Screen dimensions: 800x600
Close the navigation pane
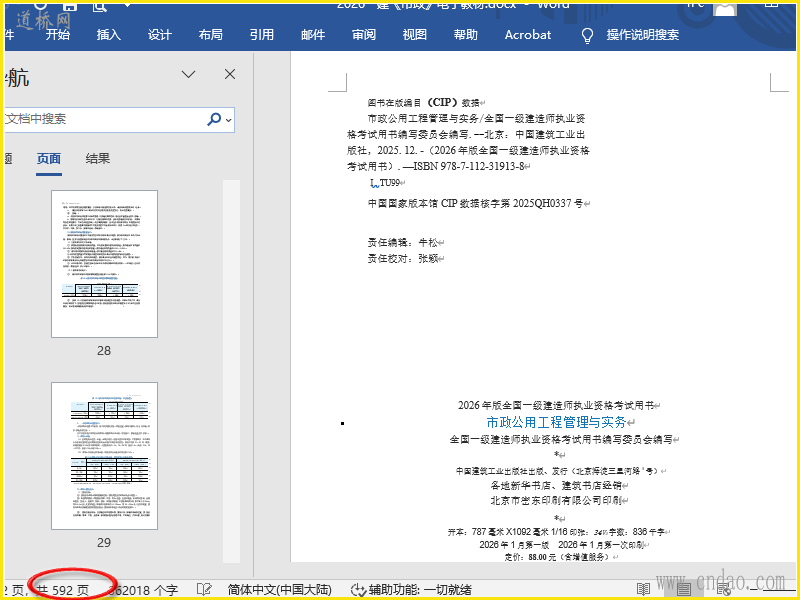pos(230,74)
